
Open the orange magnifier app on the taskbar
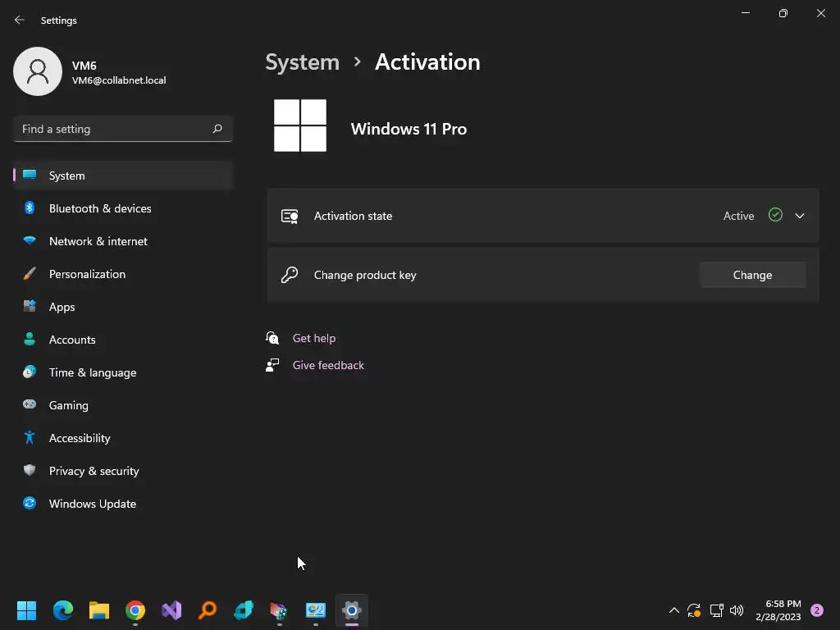208,610
